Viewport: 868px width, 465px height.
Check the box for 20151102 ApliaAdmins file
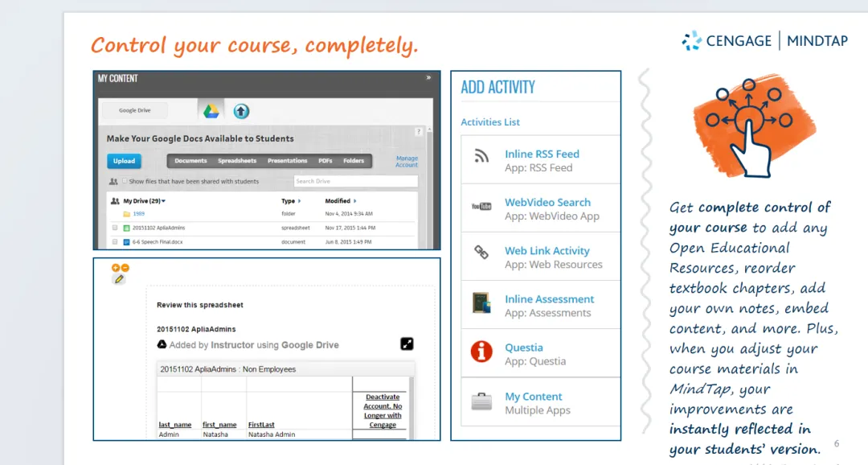(115, 228)
